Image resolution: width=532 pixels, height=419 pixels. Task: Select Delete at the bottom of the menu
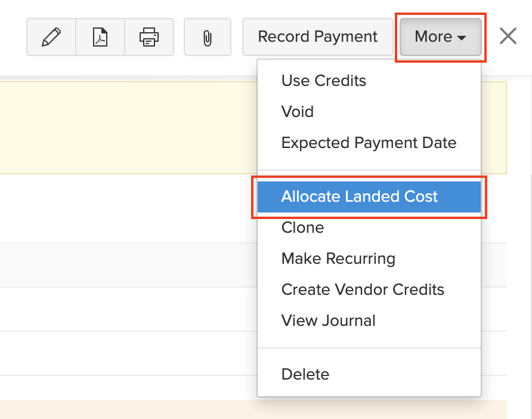click(305, 374)
